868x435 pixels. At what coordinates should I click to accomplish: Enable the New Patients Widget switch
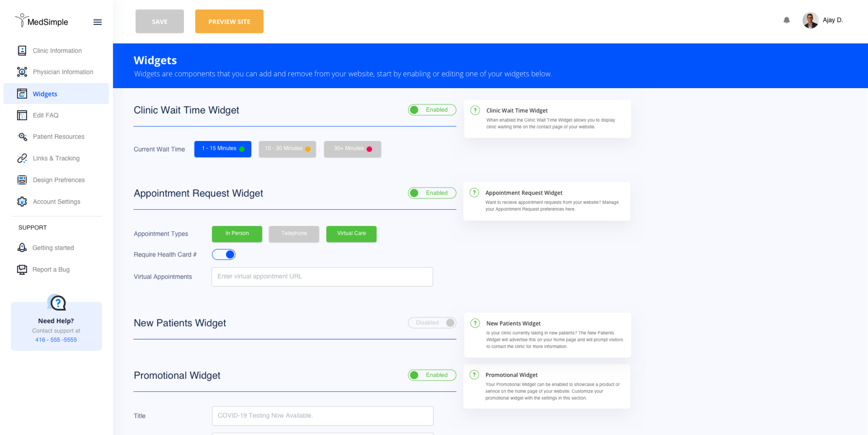(432, 323)
